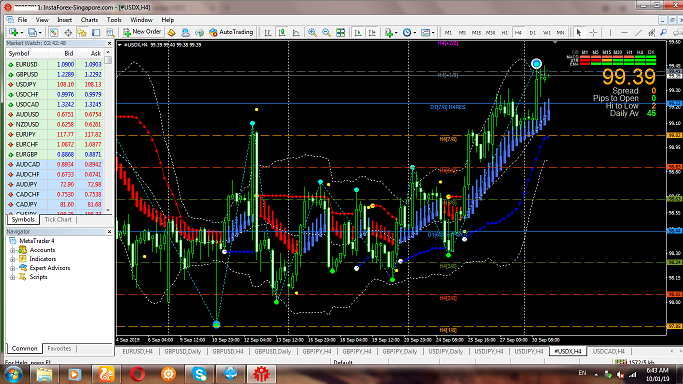Zoom in on the chart
Screen dimensions: 683x384
tap(312, 33)
